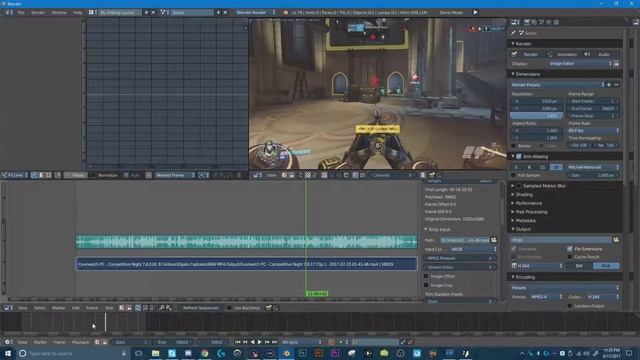This screenshot has height=360, width=640.
Task: Open the File menu
Action: point(21,13)
